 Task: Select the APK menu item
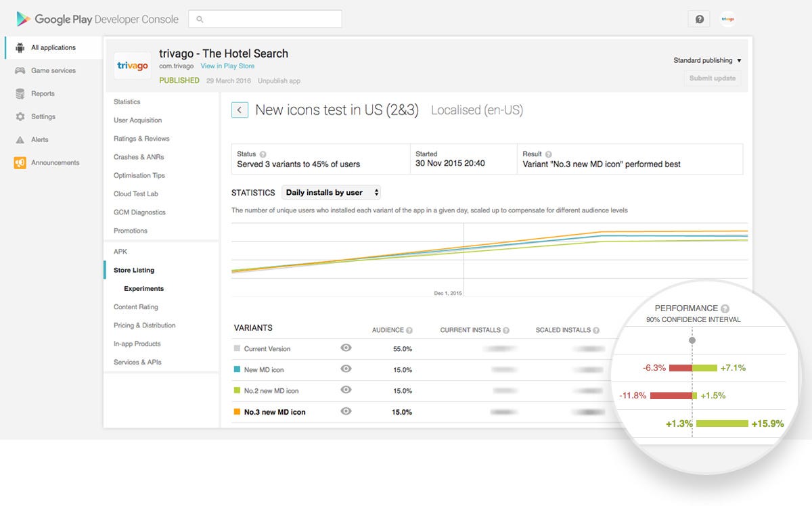[x=120, y=252]
